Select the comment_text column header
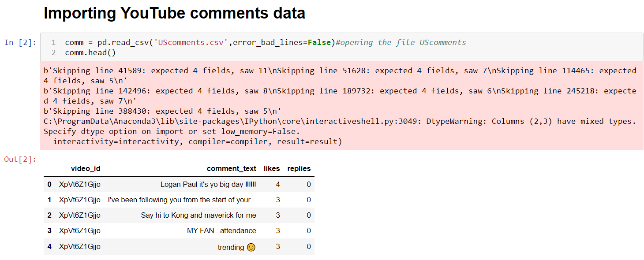The width and height of the screenshot is (644, 260). click(x=231, y=168)
